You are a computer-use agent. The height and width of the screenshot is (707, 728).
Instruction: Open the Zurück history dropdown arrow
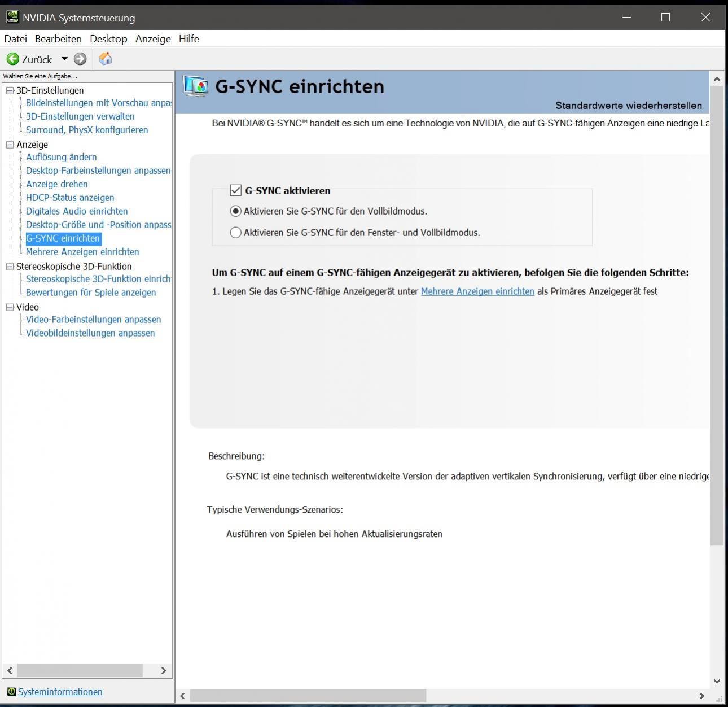(x=64, y=59)
